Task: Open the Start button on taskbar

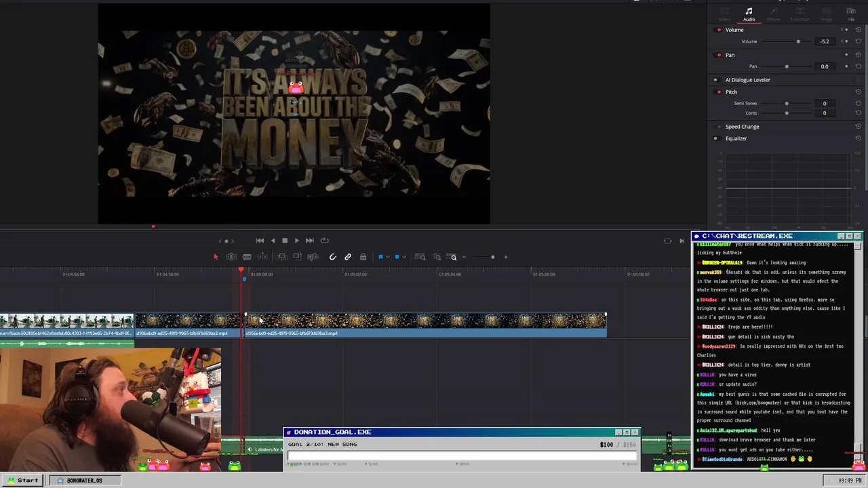Action: [x=23, y=480]
